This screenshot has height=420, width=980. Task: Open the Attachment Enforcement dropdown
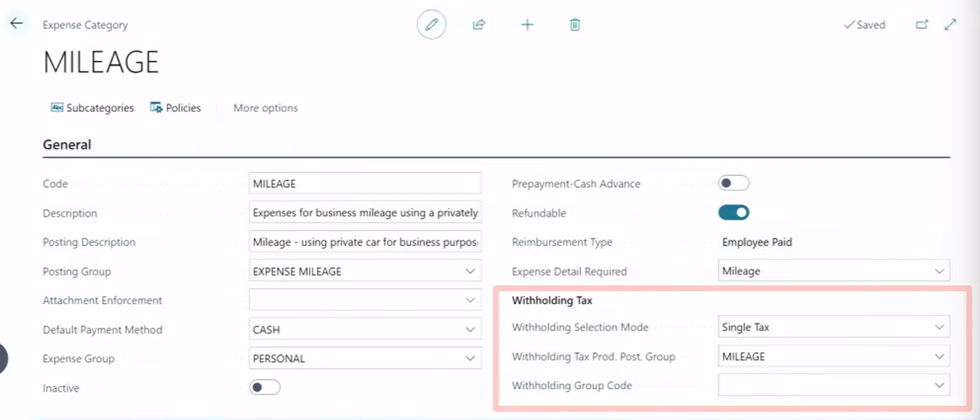[x=470, y=300]
